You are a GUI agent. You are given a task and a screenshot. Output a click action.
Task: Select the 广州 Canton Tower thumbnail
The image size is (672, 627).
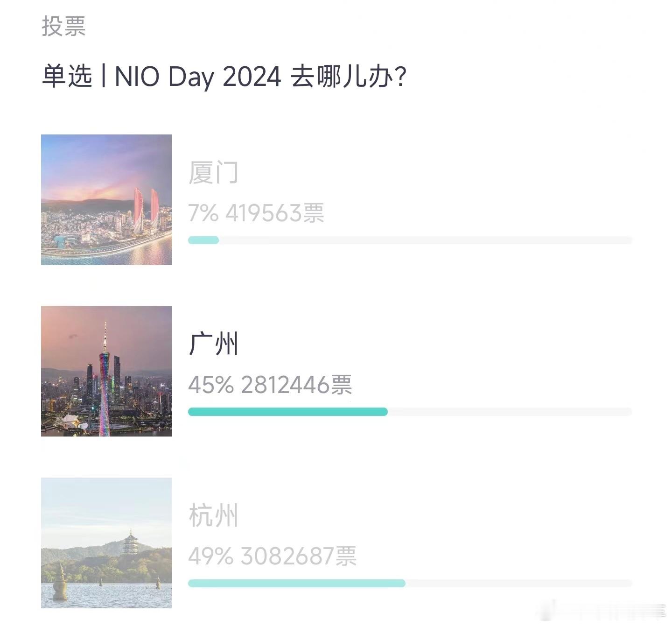106,371
